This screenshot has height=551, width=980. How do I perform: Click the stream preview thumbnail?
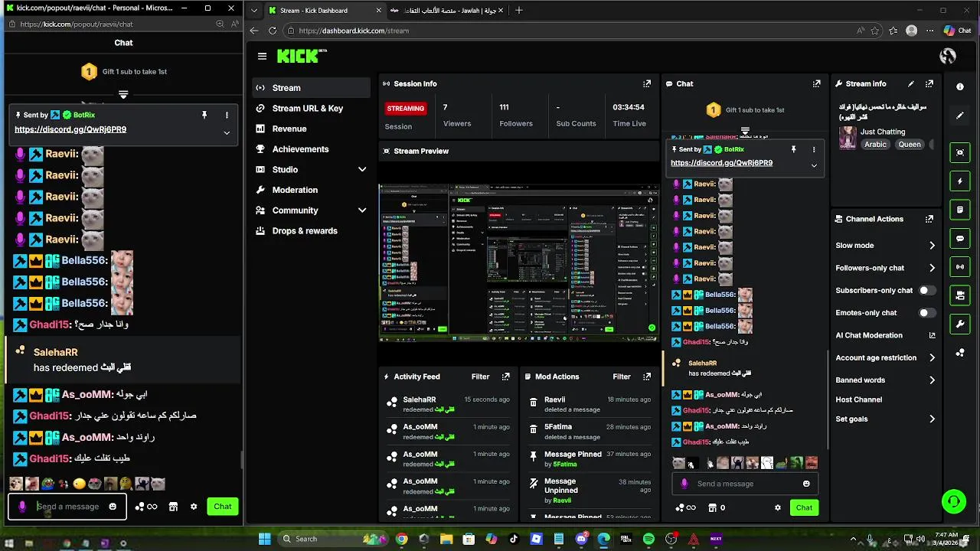click(519, 262)
